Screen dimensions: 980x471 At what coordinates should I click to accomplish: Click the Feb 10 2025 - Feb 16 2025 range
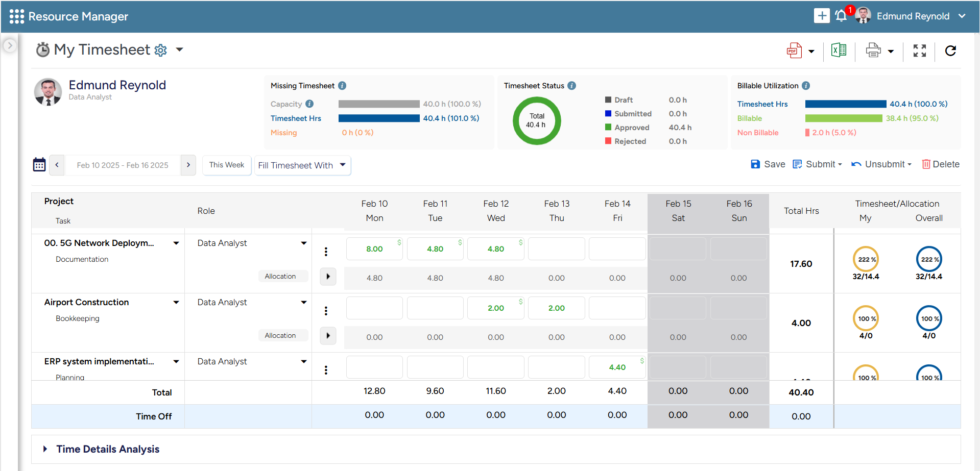[x=123, y=165]
